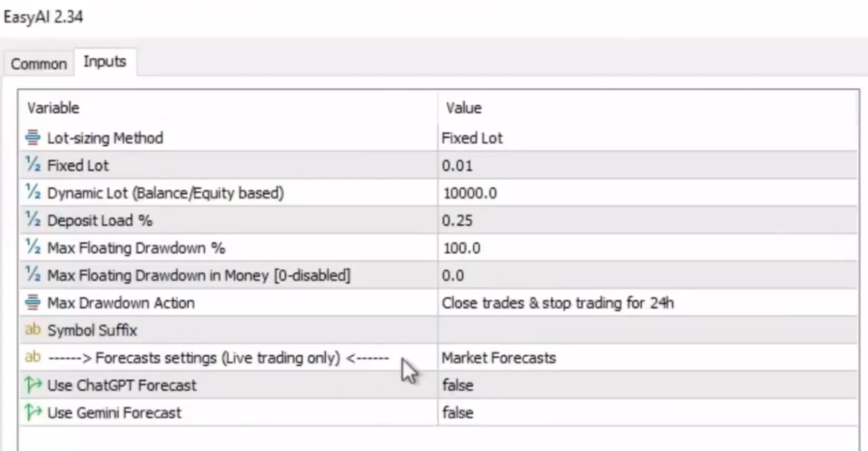Click the Variable column header

[53, 108]
